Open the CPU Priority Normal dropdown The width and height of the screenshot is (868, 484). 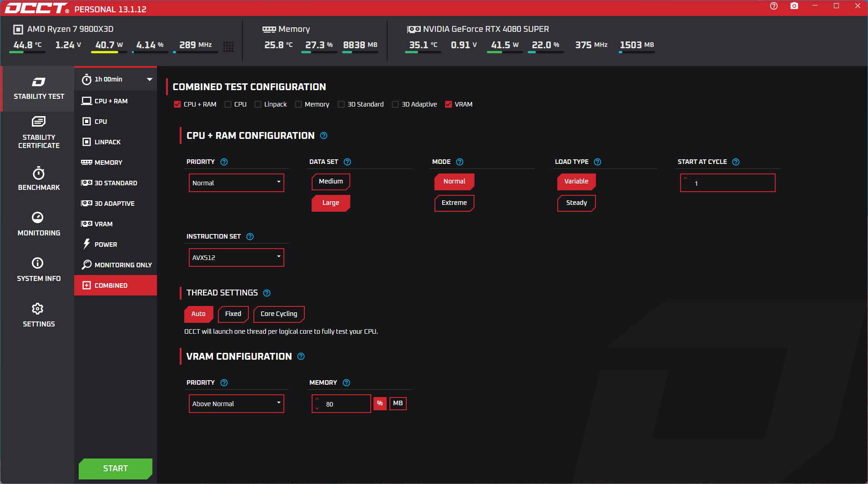pos(236,183)
